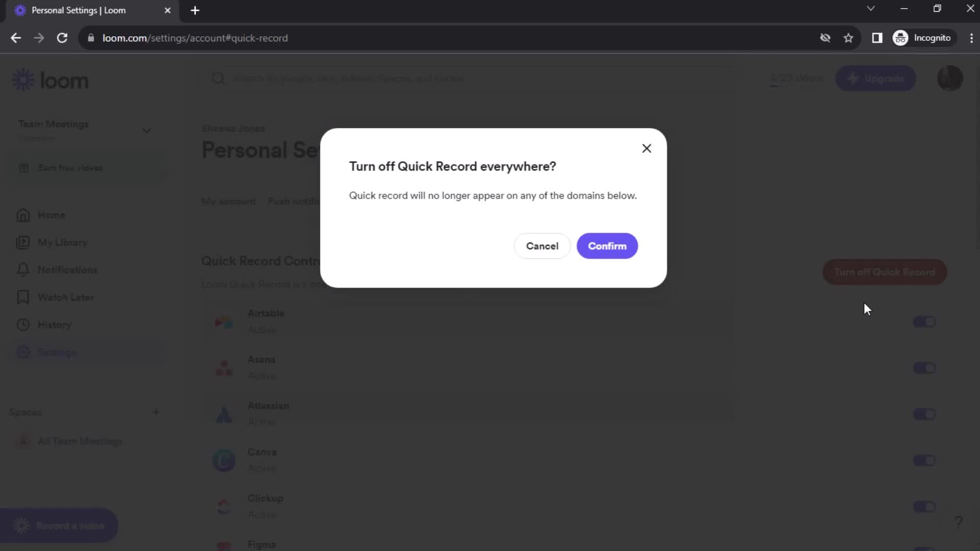Click Upgrade button in top navigation
The height and width of the screenshot is (551, 980).
(x=876, y=79)
